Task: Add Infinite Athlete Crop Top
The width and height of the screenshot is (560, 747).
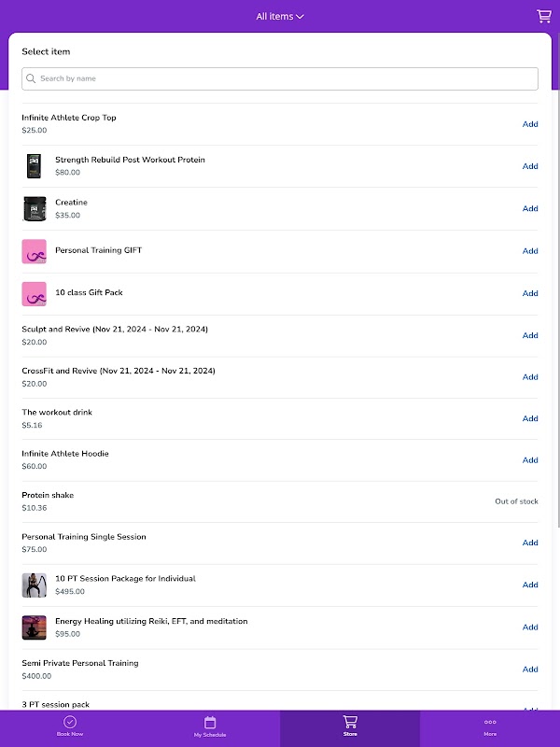Action: pos(530,124)
